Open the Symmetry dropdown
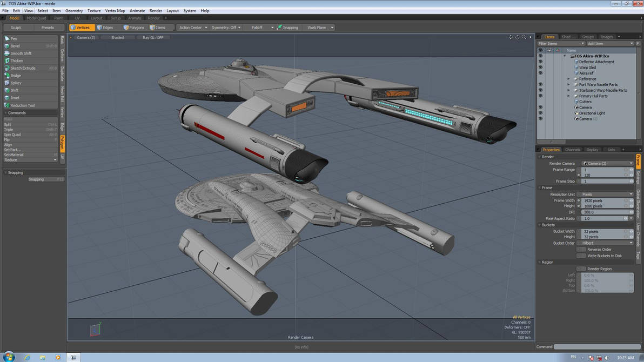Image resolution: width=644 pixels, height=362 pixels. tap(226, 28)
